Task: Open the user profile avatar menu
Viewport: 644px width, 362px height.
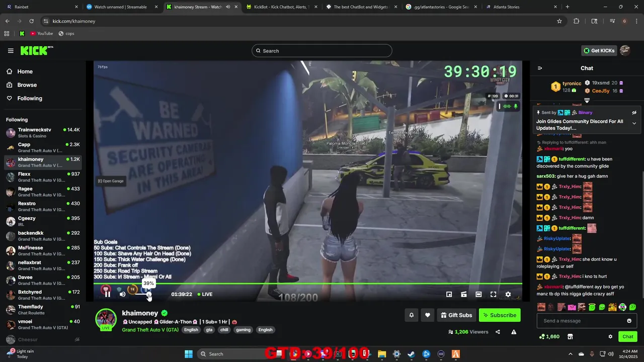Action: [x=625, y=50]
